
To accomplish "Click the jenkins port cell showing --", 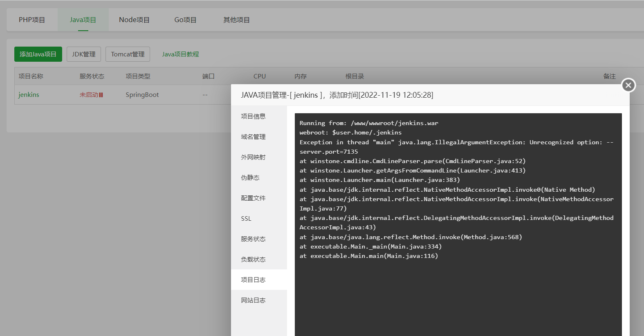I will [x=205, y=95].
